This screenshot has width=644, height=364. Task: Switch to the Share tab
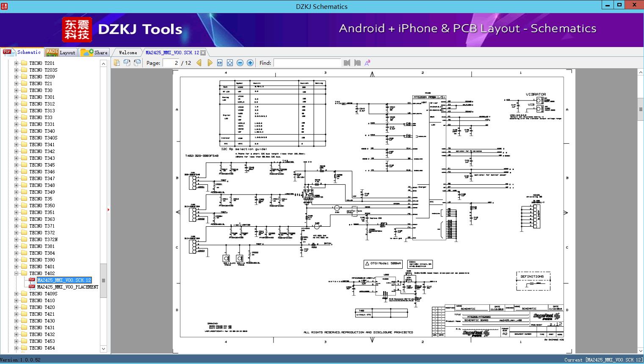95,52
